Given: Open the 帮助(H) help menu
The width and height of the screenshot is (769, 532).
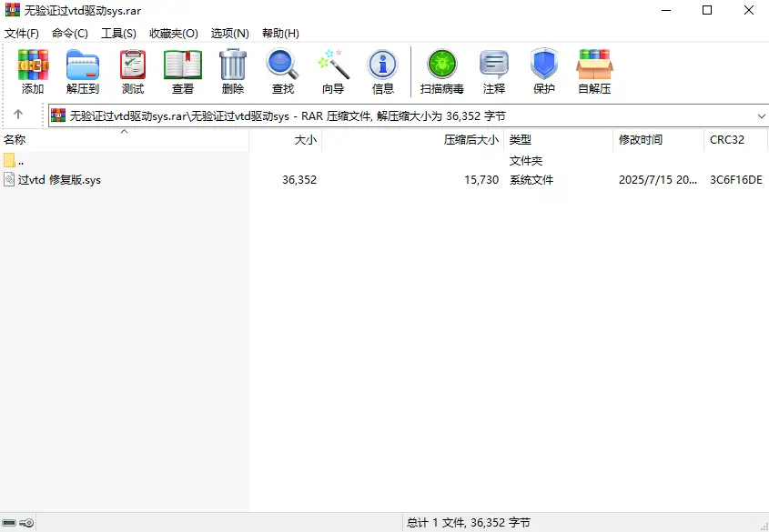Looking at the screenshot, I should 278,33.
